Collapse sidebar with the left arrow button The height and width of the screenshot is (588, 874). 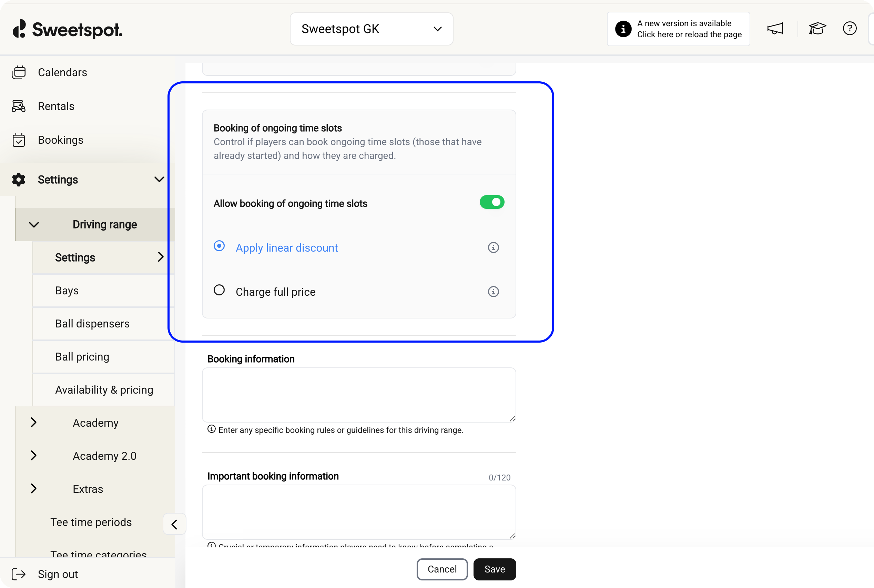point(174,524)
